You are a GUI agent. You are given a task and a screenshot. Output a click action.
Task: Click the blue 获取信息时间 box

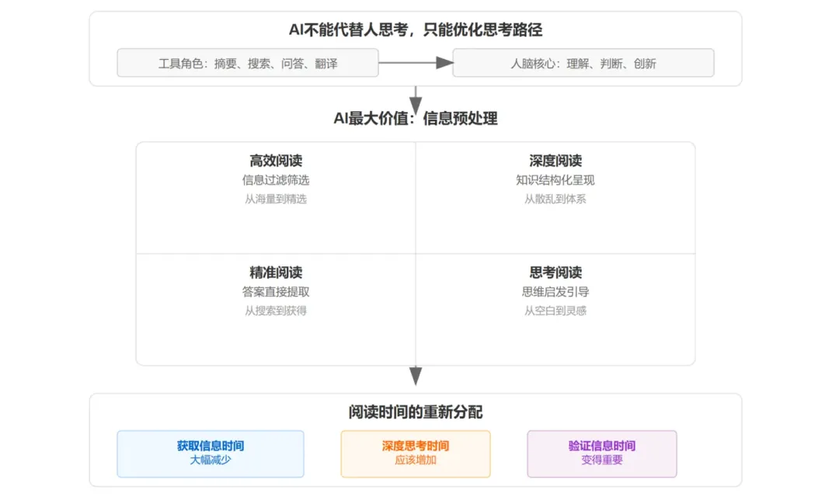pyautogui.click(x=211, y=454)
